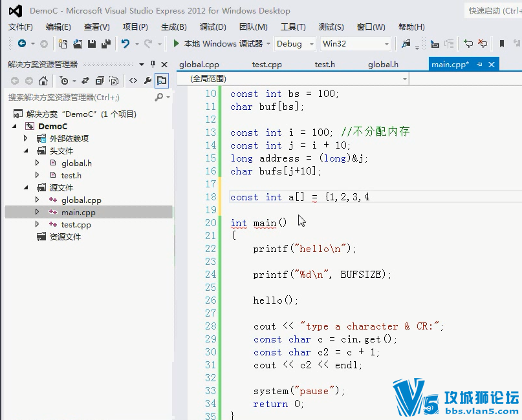The width and height of the screenshot is (522, 420).
Task: Open Properties with the wrench icon
Action: click(x=147, y=81)
